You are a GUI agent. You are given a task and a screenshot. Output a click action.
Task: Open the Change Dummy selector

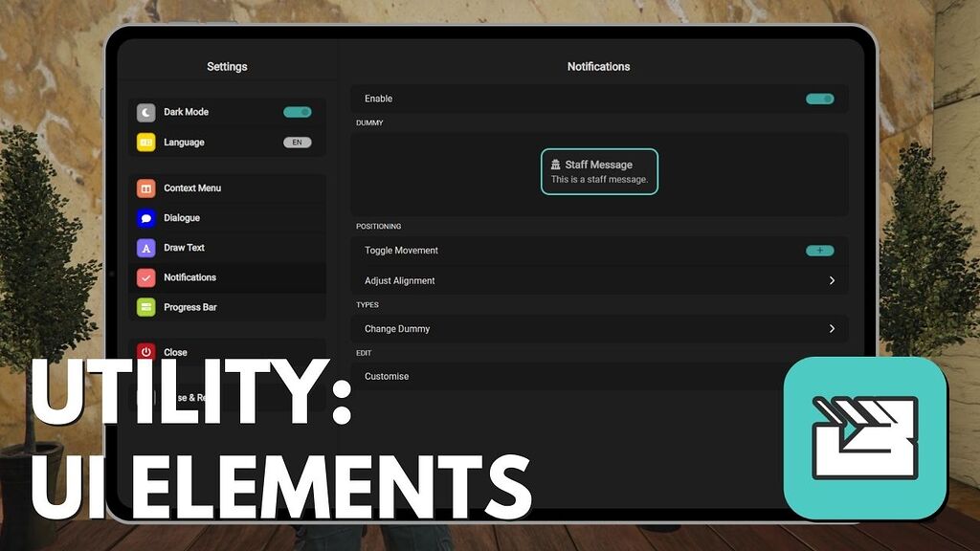pos(832,328)
